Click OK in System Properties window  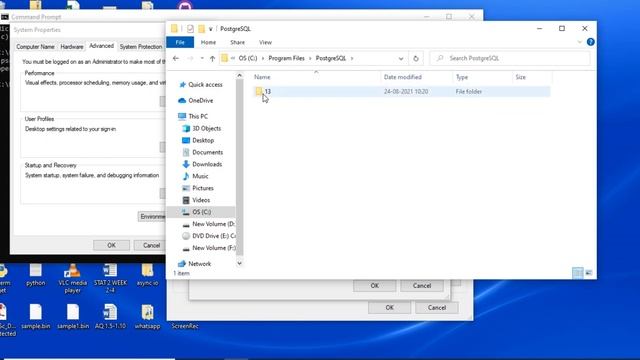tap(111, 245)
